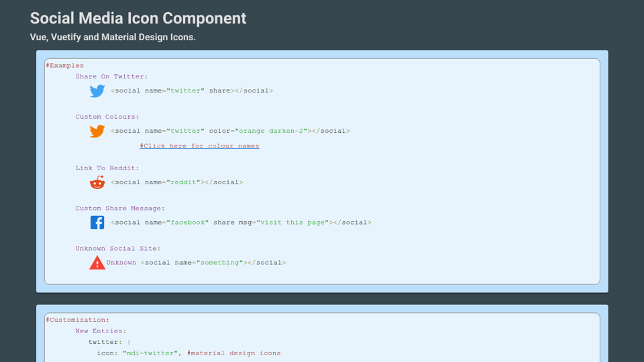644x362 pixels.
Task: Click the orange Twitter bird icon
Action: coord(97,131)
